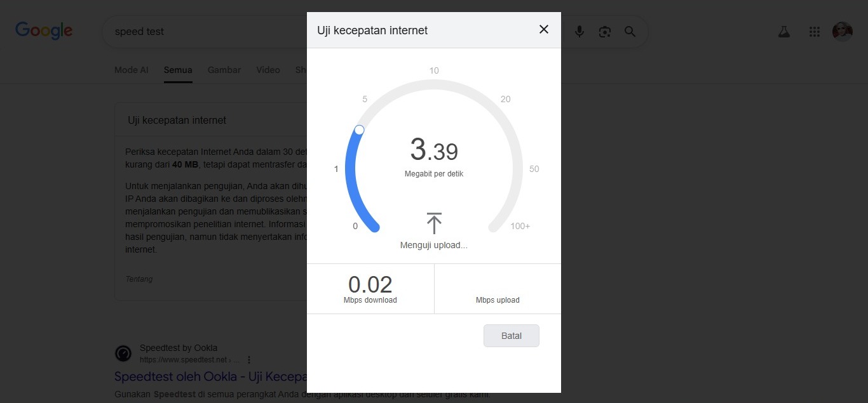Start voice search with microphone icon
This screenshot has height=403, width=868.
pos(579,31)
